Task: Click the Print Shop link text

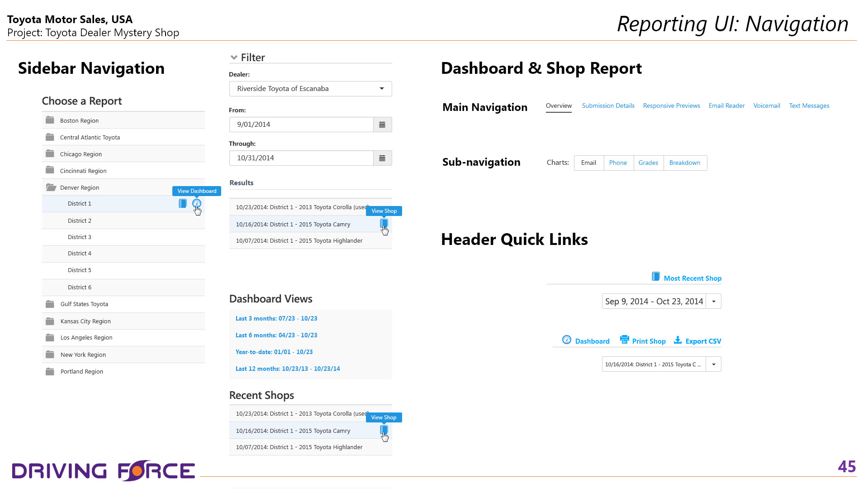Action: (x=649, y=341)
